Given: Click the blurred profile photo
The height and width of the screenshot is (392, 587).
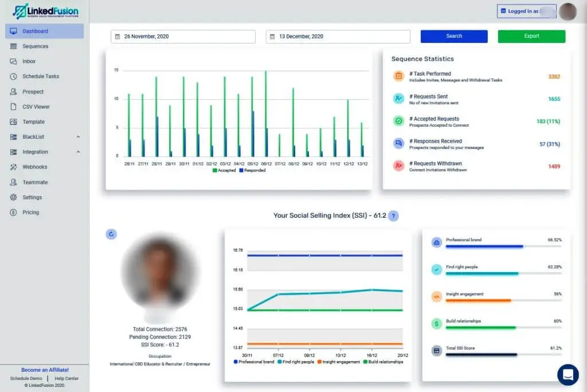Looking at the screenshot, I should (160, 272).
